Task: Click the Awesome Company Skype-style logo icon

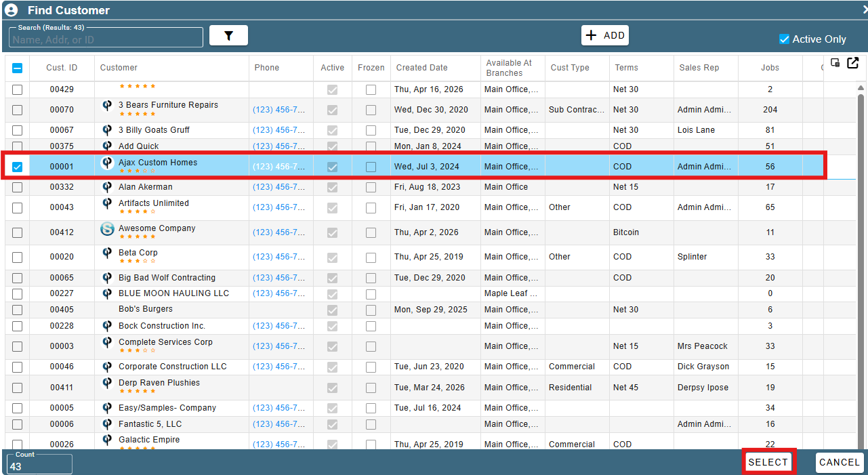Action: click(x=107, y=229)
